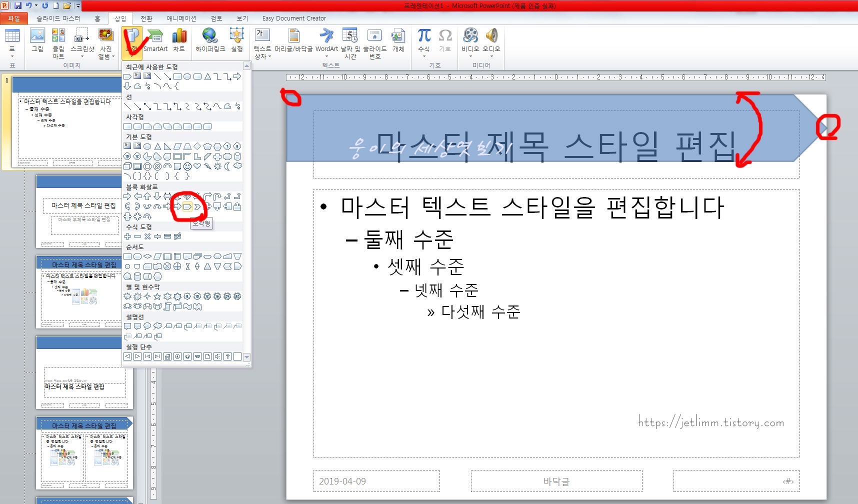Click the '둘째 수준' text line
858x504 pixels.
[409, 239]
